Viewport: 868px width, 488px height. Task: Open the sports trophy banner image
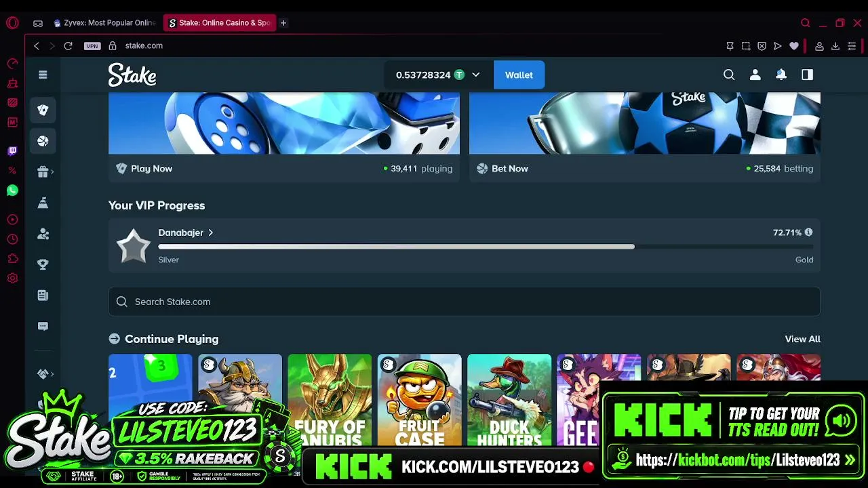click(645, 123)
